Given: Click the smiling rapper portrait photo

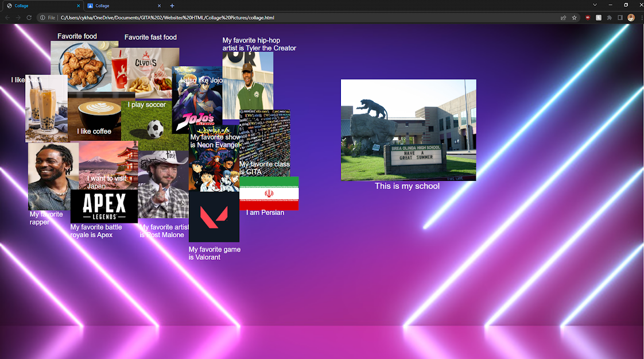Looking at the screenshot, I should tap(53, 176).
